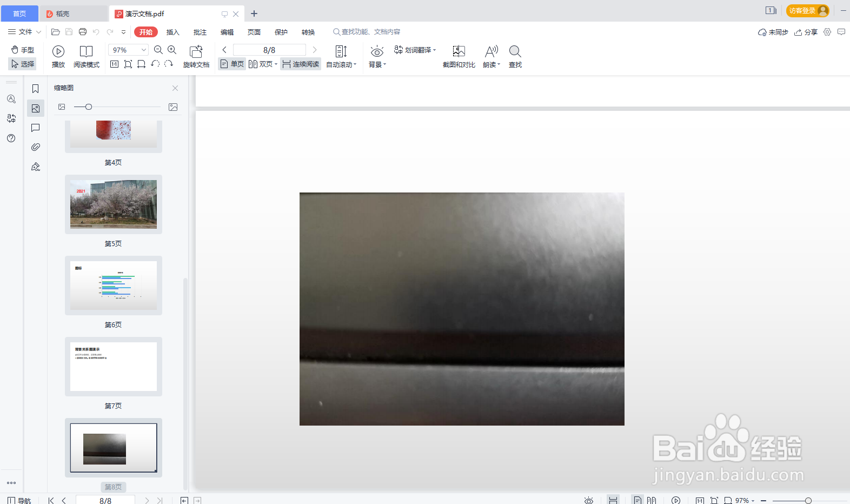Switch to Home (首页) tab

[19, 14]
